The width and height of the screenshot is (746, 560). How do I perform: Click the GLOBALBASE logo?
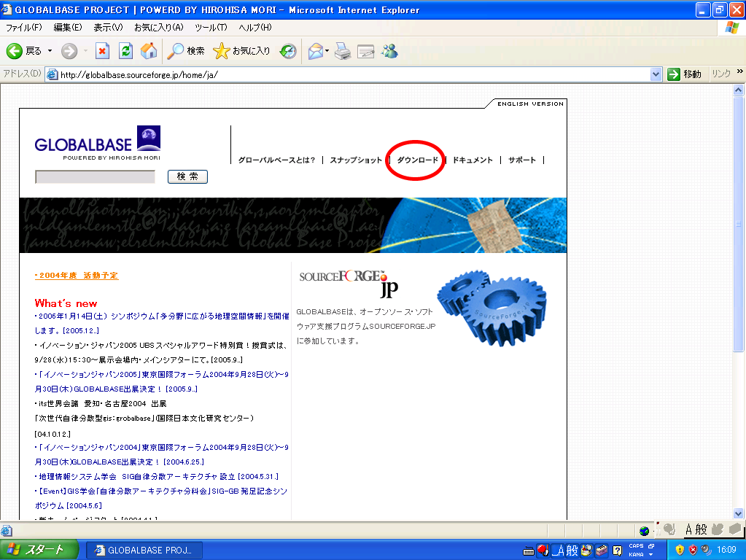(98, 143)
